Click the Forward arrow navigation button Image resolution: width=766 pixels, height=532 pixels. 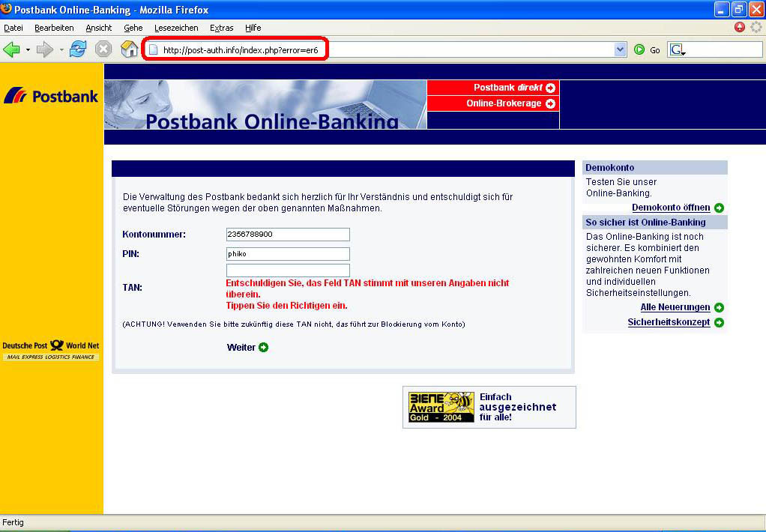click(45, 49)
